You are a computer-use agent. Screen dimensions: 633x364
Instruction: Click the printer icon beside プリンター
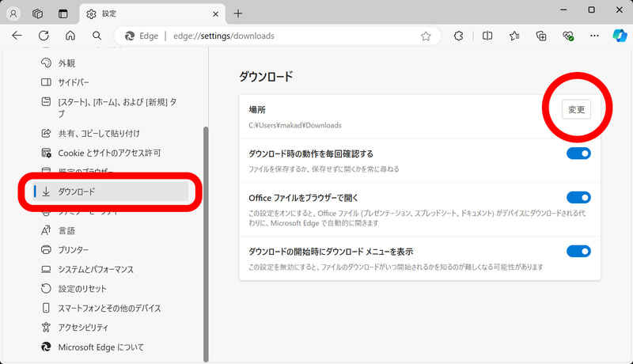coord(46,250)
